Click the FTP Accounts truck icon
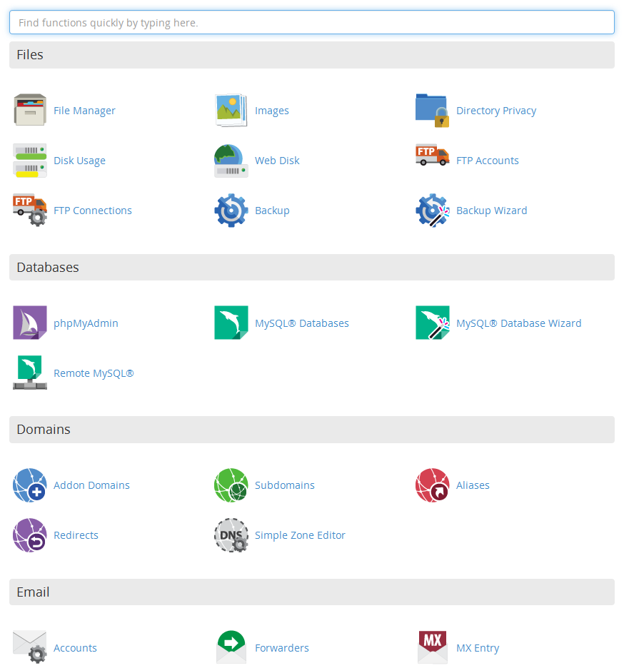Viewport: 644px width, 668px height. point(433,156)
